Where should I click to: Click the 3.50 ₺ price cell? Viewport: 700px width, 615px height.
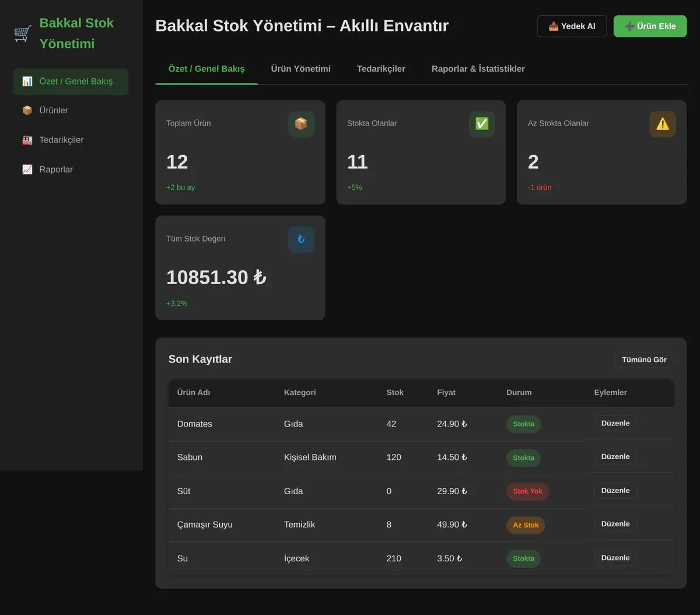[x=450, y=558]
